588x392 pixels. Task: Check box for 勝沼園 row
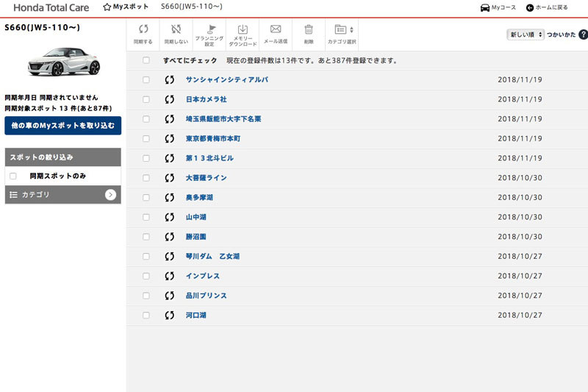146,237
